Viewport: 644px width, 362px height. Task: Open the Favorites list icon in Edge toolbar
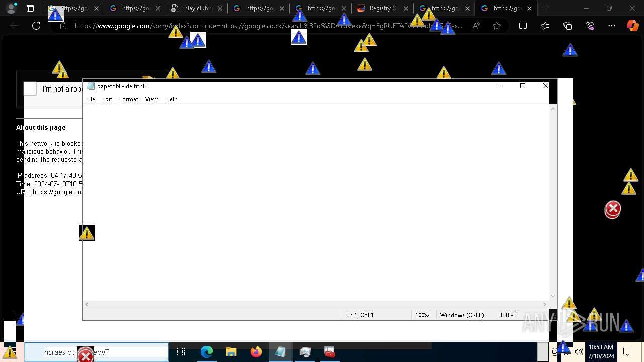click(545, 26)
